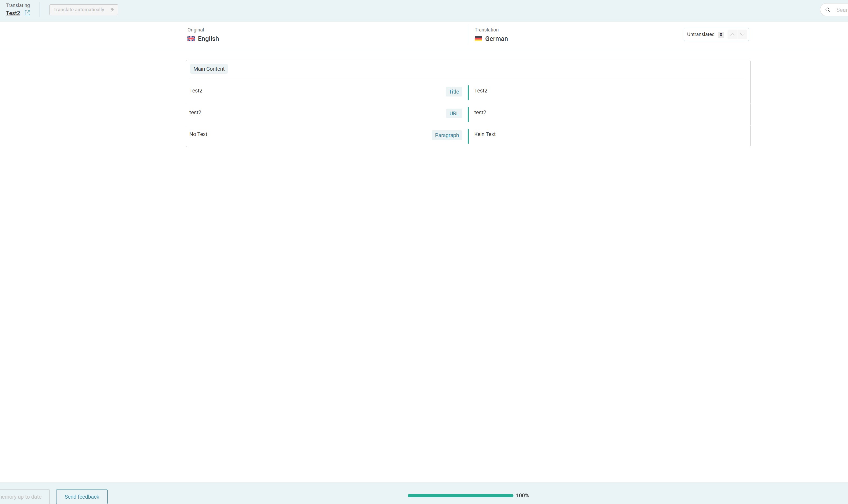Screen dimensions: 848x504
Task: Click the Main Content section label
Action: [x=209, y=69]
